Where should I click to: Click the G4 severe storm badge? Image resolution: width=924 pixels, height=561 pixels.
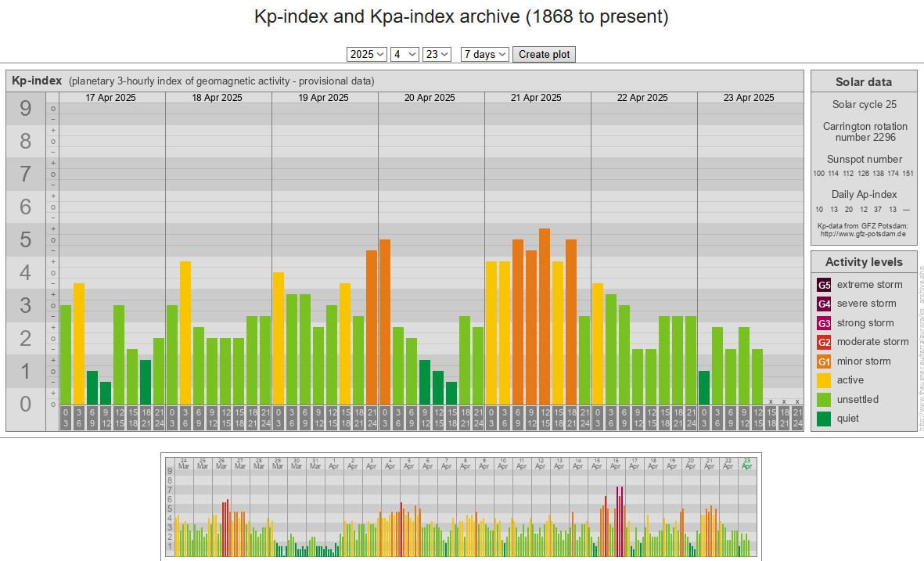point(824,304)
